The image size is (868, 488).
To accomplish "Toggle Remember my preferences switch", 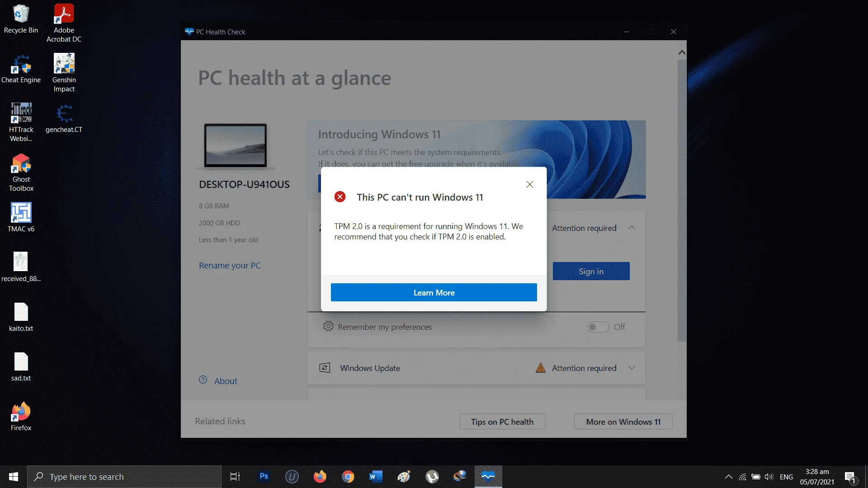I will click(x=598, y=327).
